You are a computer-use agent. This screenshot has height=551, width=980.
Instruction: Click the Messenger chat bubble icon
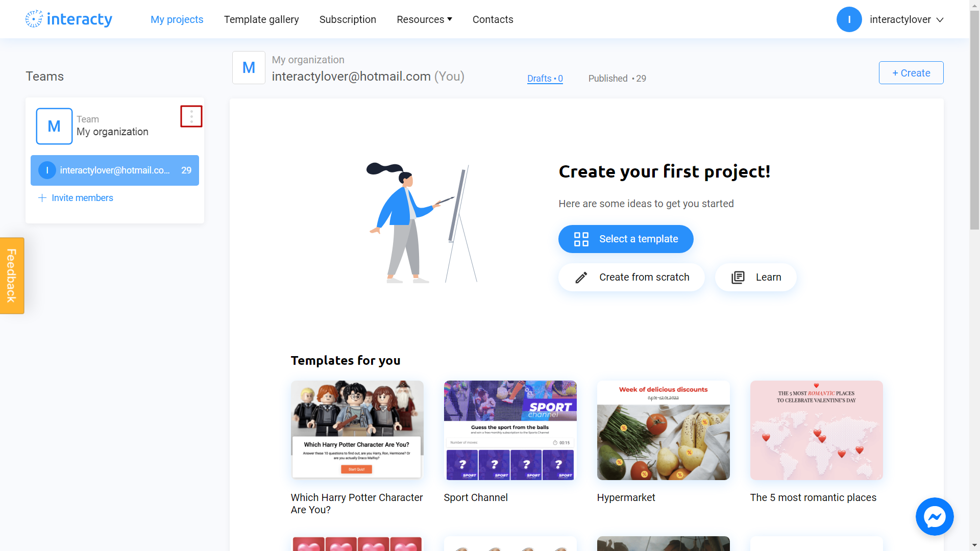point(935,517)
